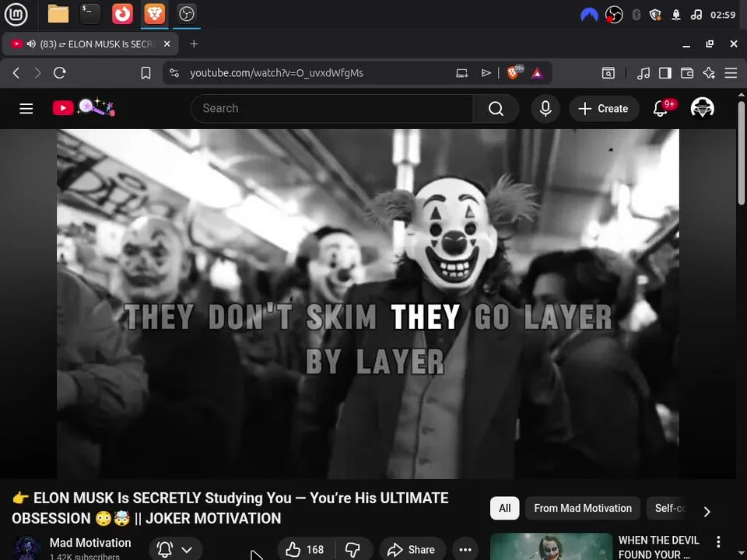Open the security shield tray icon
The height and width of the screenshot is (560, 747).
point(655,15)
